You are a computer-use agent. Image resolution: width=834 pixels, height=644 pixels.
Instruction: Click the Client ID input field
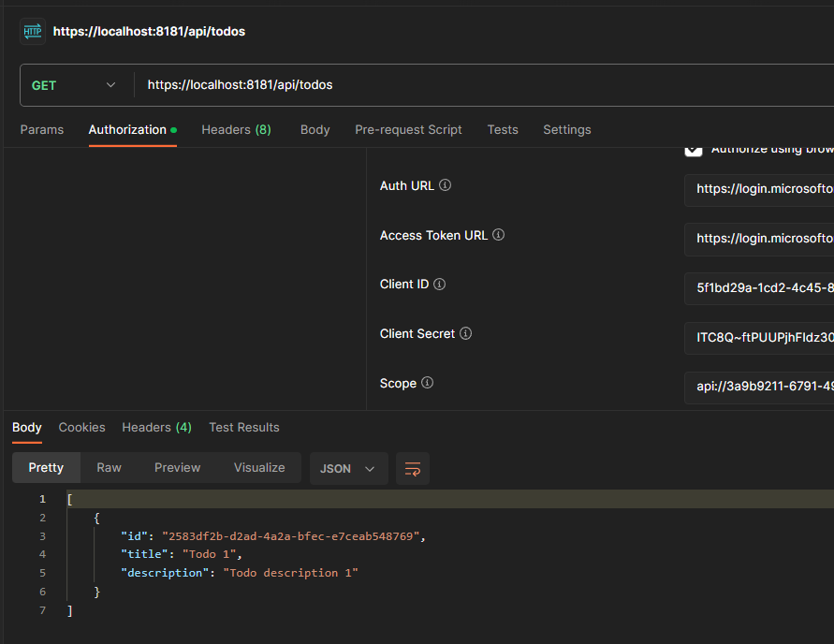758,288
